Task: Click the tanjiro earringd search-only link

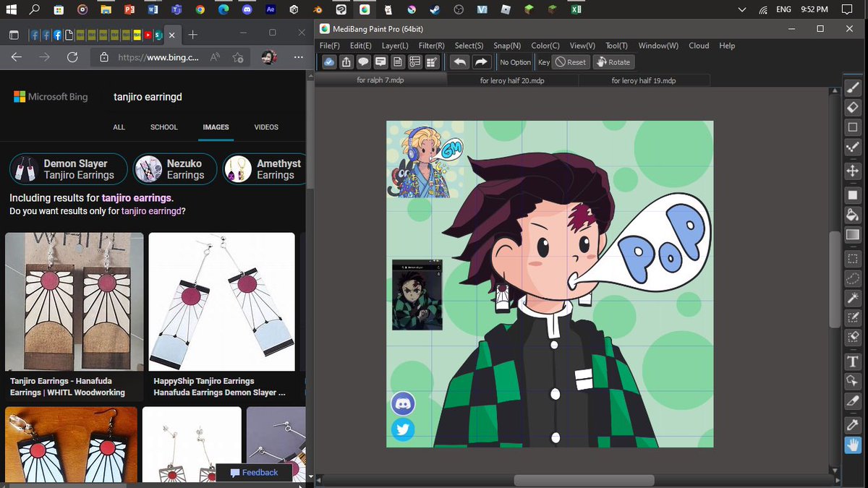Action: 151,211
